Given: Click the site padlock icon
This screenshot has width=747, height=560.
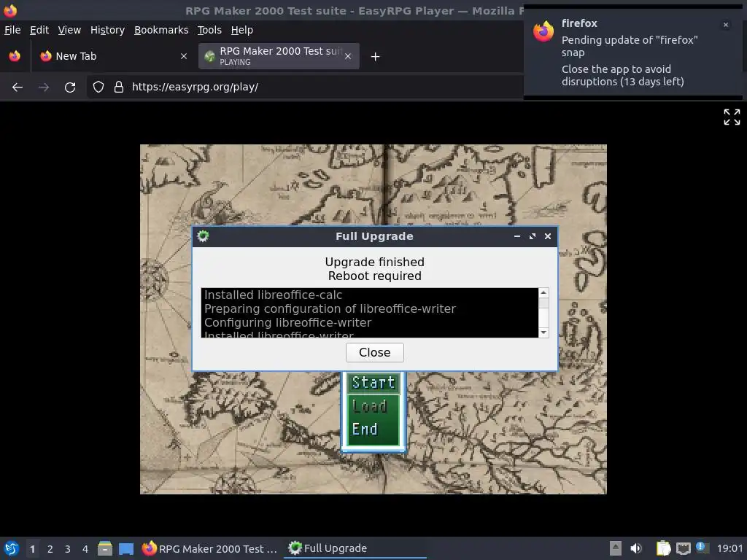Looking at the screenshot, I should [x=119, y=87].
